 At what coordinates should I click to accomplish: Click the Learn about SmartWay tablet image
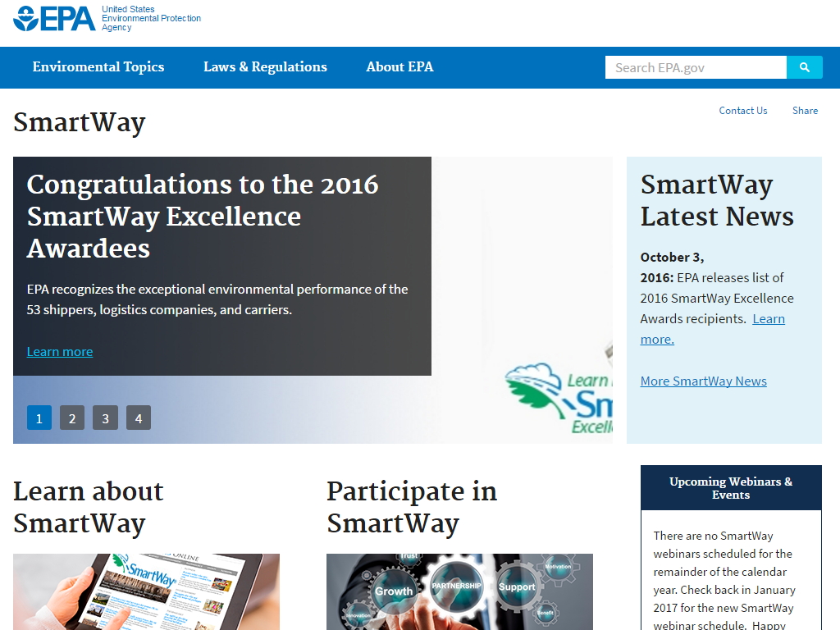(146, 592)
